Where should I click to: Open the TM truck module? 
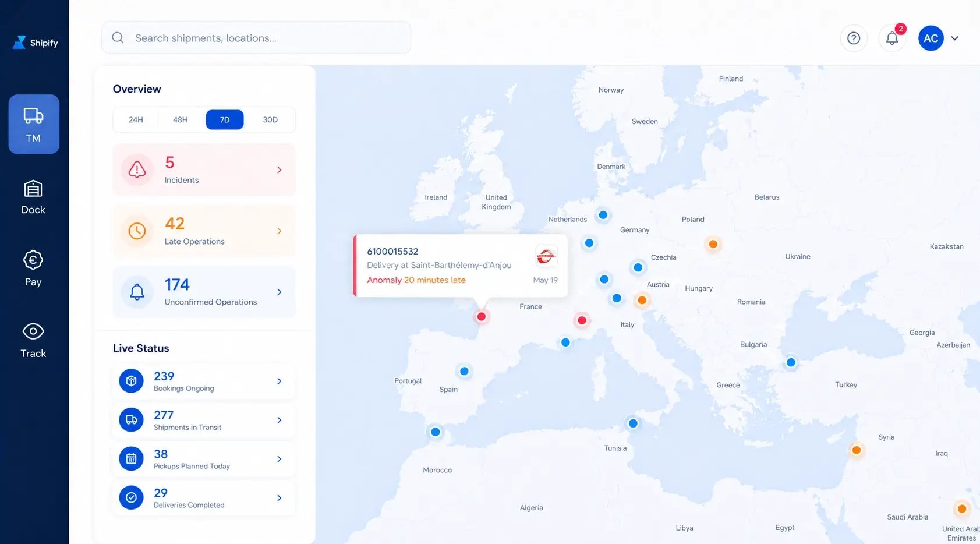pyautogui.click(x=34, y=124)
